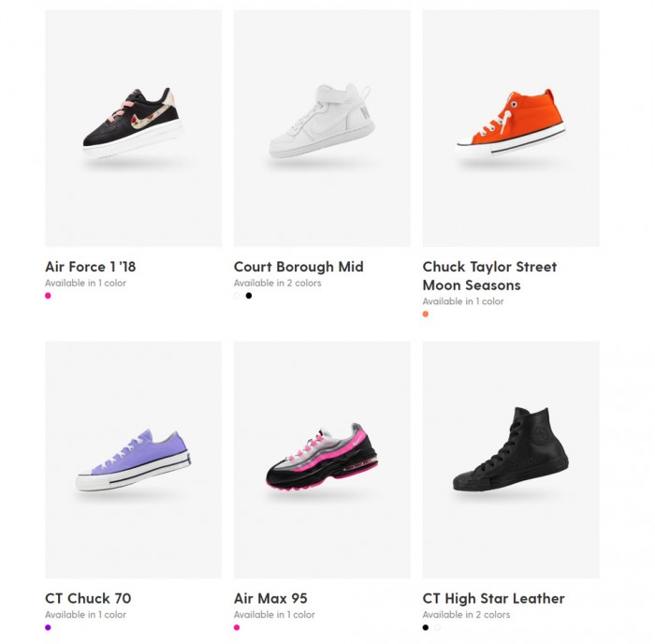Viewport: 655px width, 644px height.
Task: Select the white swatch for Court Borough Mid
Action: pyautogui.click(x=237, y=296)
